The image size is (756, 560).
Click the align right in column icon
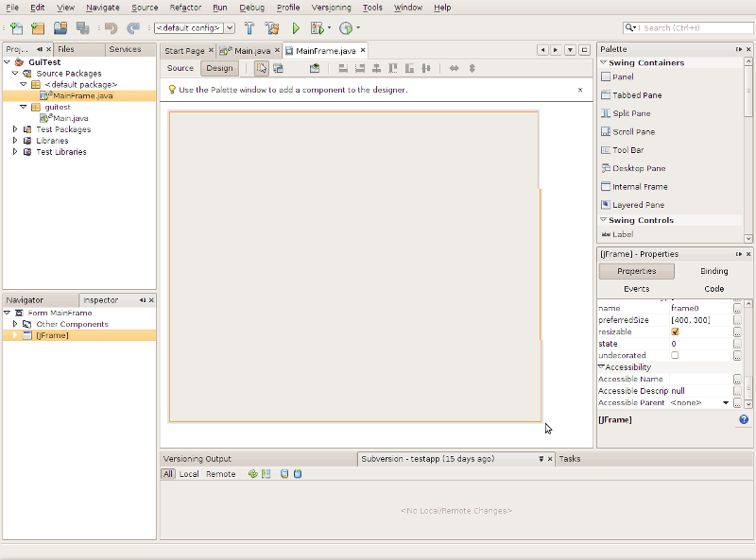[x=360, y=68]
